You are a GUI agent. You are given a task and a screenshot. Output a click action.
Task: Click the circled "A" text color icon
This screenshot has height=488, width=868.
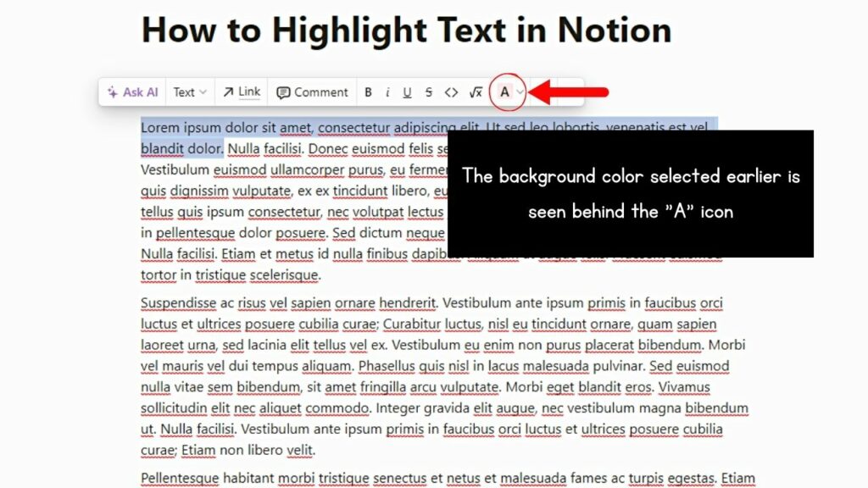pos(504,91)
